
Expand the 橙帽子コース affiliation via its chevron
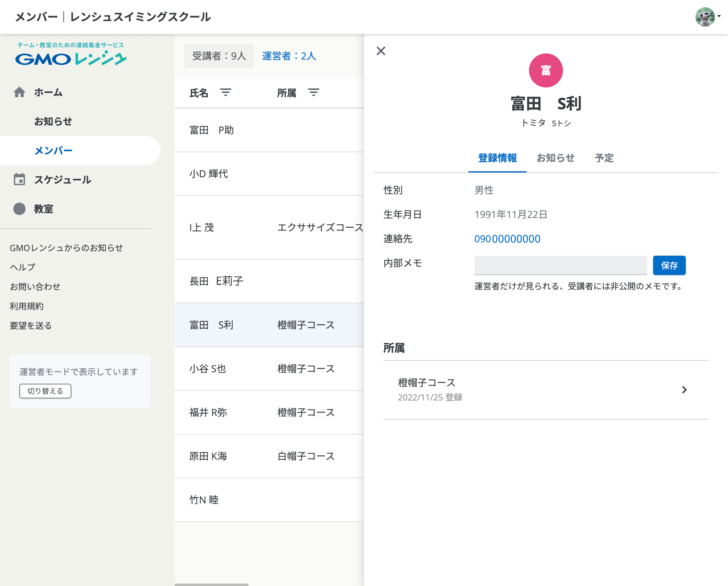[684, 390]
